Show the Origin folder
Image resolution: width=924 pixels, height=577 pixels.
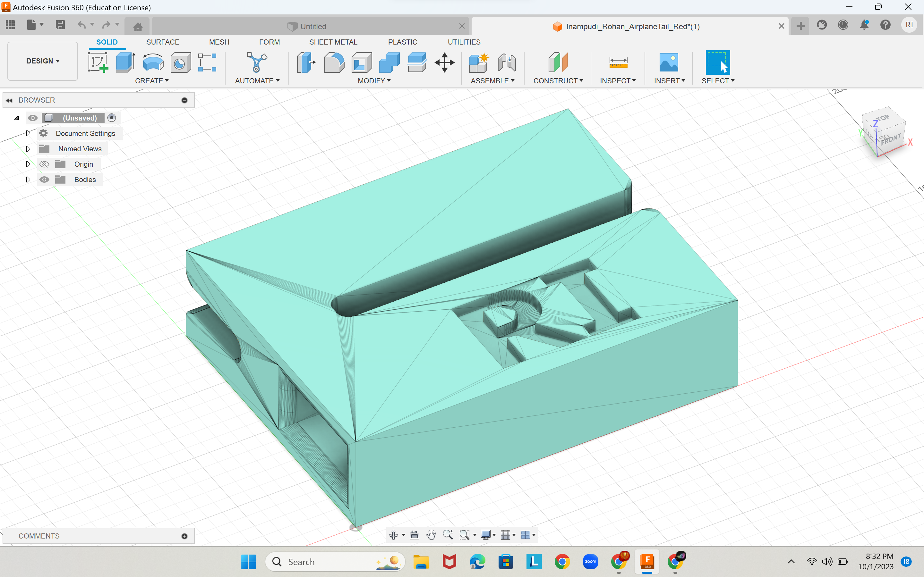[44, 164]
